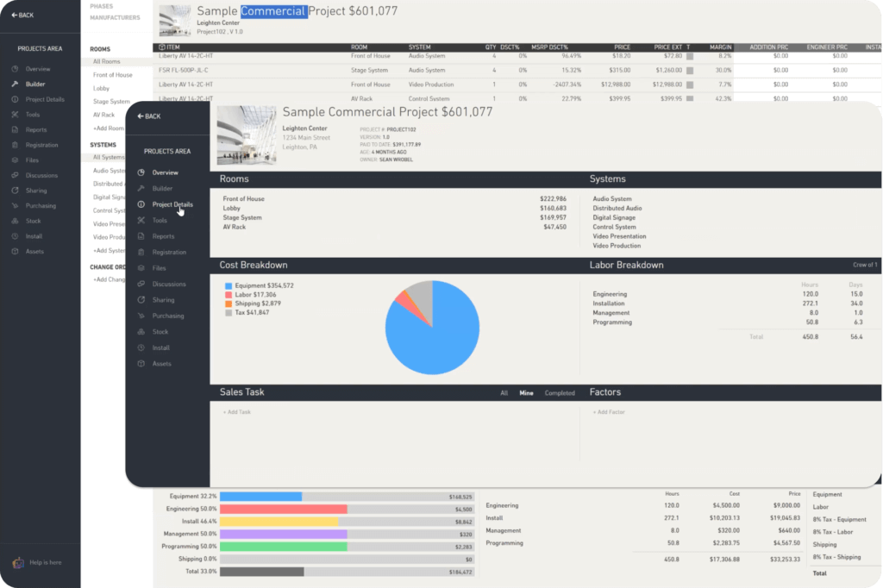Select the All filter in Sales Task

(504, 393)
